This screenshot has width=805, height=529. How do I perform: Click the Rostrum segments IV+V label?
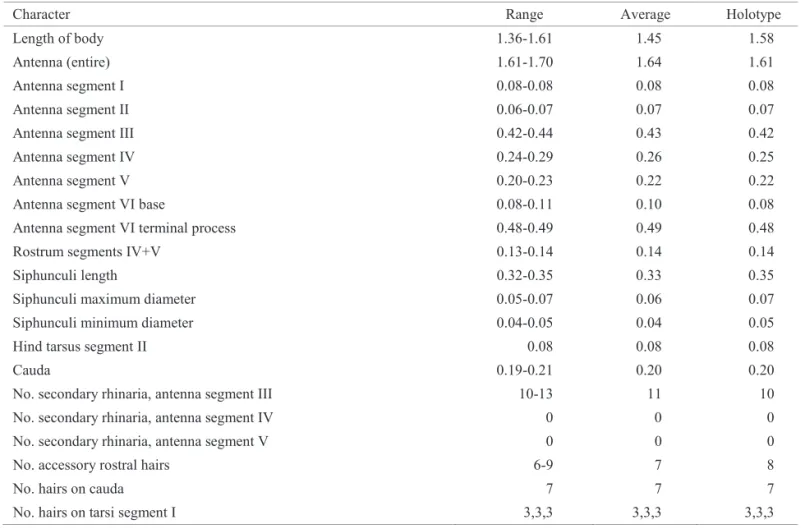[86, 252]
